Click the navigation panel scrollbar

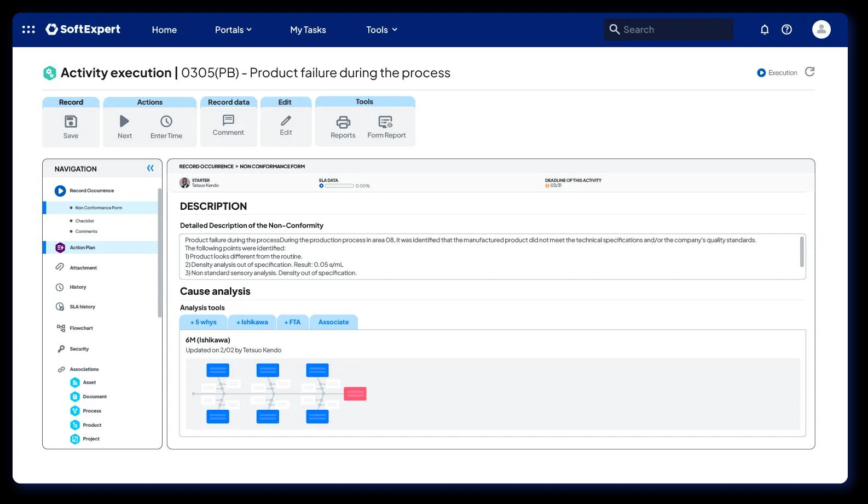159,253
